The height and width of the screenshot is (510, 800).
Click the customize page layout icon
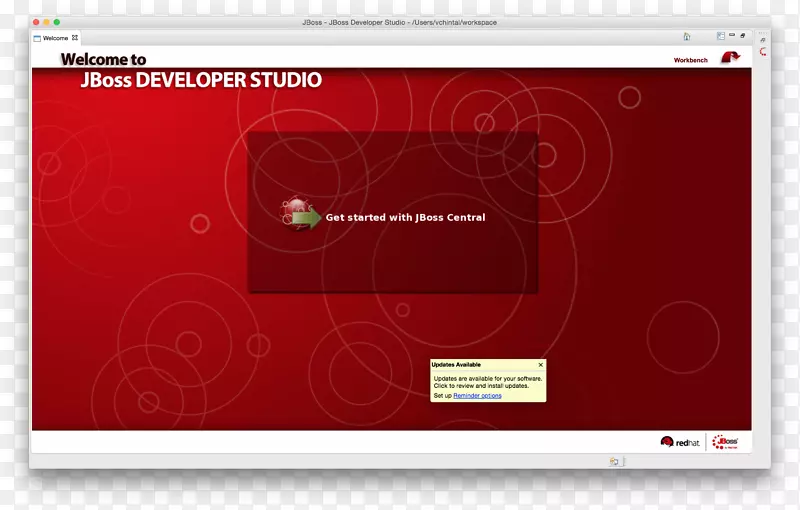(x=720, y=36)
